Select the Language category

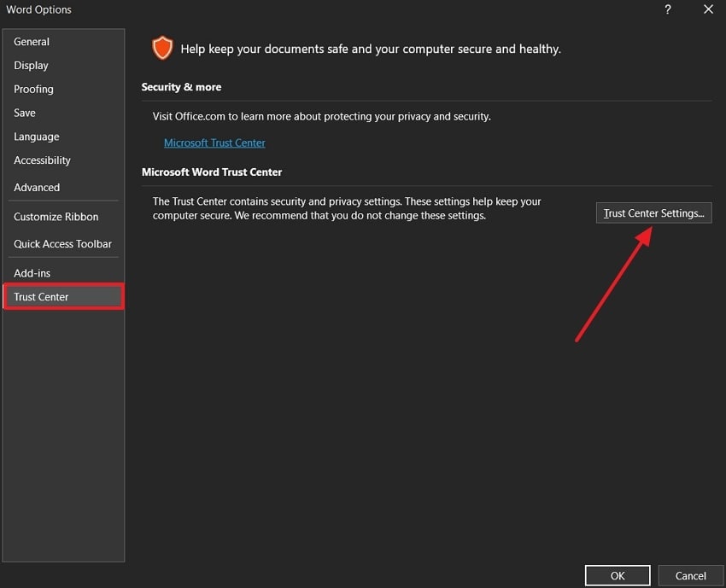37,137
